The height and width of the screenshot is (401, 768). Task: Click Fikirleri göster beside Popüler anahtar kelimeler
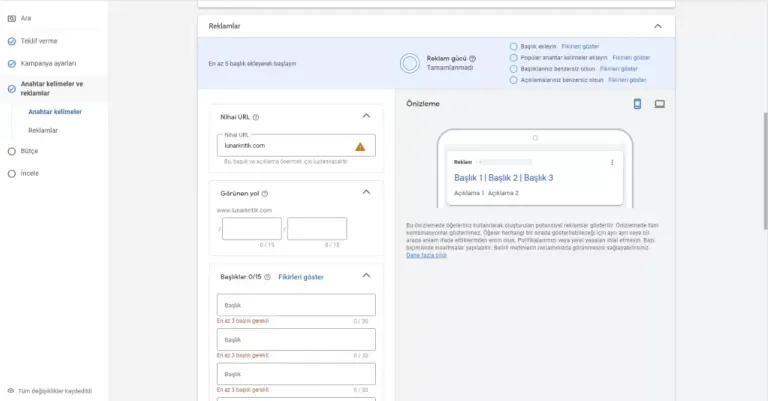coord(631,58)
